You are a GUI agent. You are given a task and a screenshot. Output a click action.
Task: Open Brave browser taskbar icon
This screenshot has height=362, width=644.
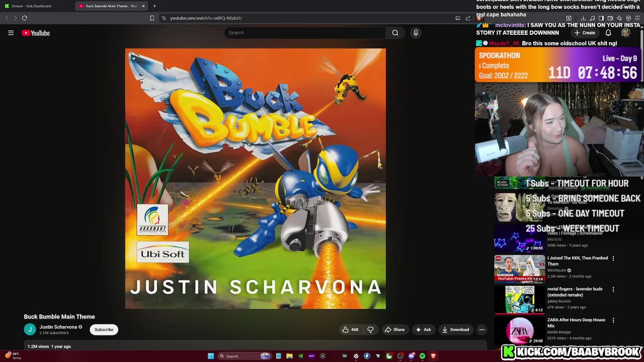[433, 356]
